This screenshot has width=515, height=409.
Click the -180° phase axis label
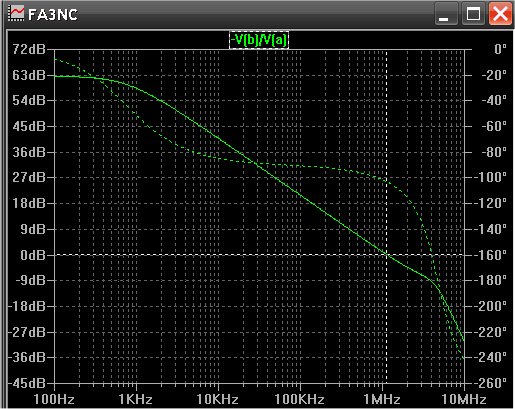tap(491, 280)
